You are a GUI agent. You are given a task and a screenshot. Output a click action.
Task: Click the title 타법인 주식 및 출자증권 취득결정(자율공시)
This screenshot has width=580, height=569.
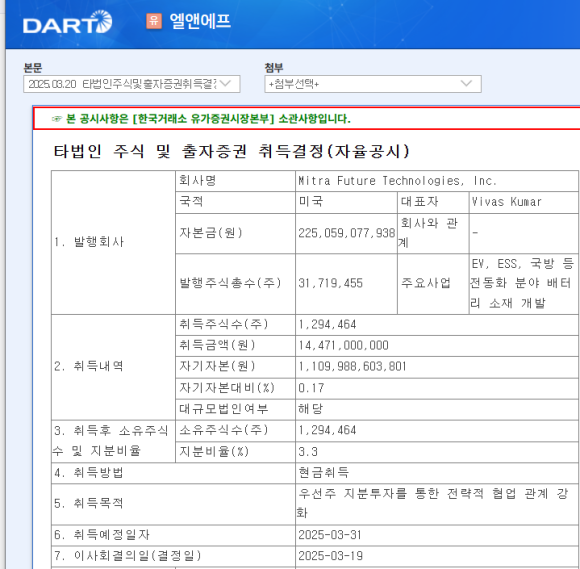232,151
